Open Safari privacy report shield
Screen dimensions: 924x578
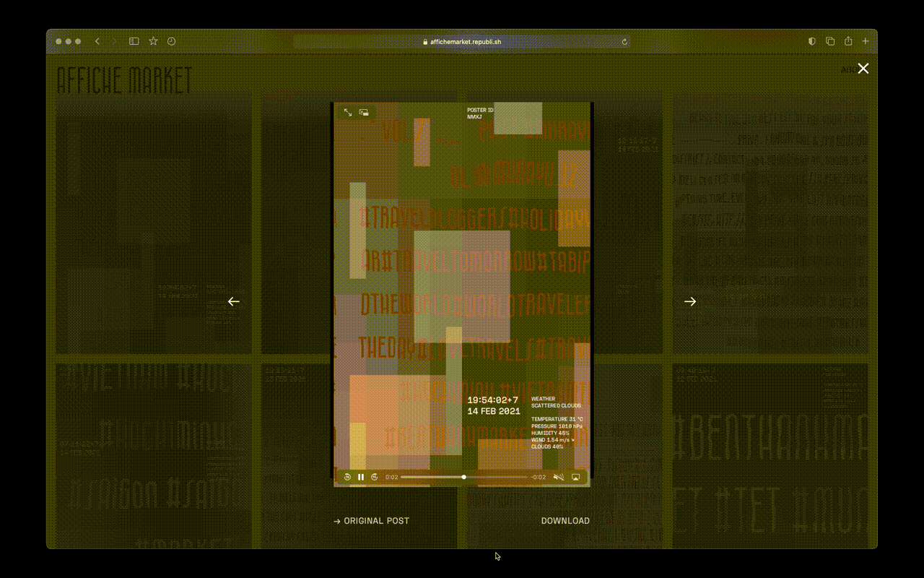pyautogui.click(x=812, y=42)
